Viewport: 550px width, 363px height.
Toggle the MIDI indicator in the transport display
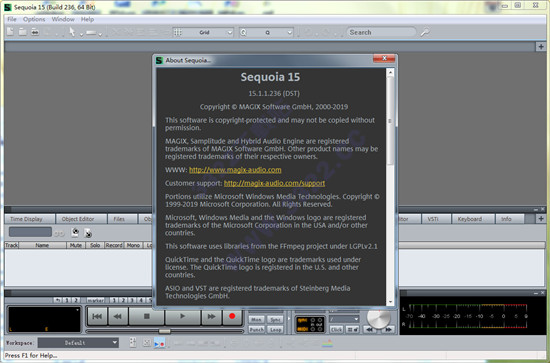coord(303,329)
